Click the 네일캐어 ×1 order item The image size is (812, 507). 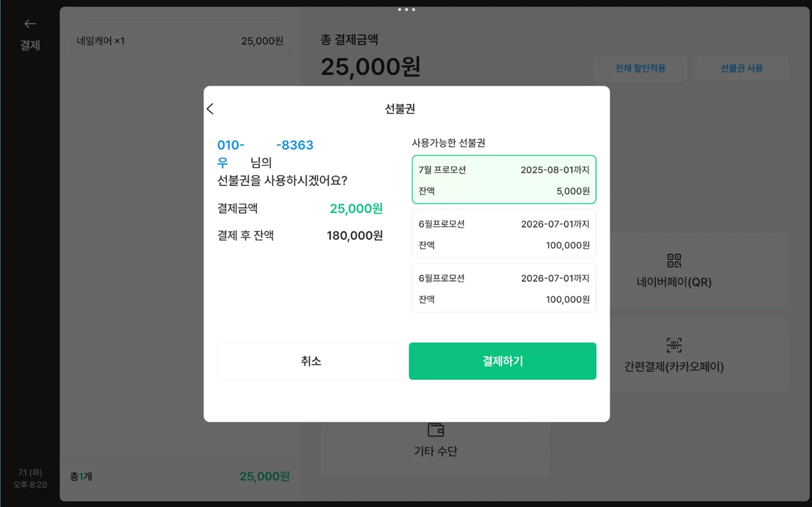179,41
